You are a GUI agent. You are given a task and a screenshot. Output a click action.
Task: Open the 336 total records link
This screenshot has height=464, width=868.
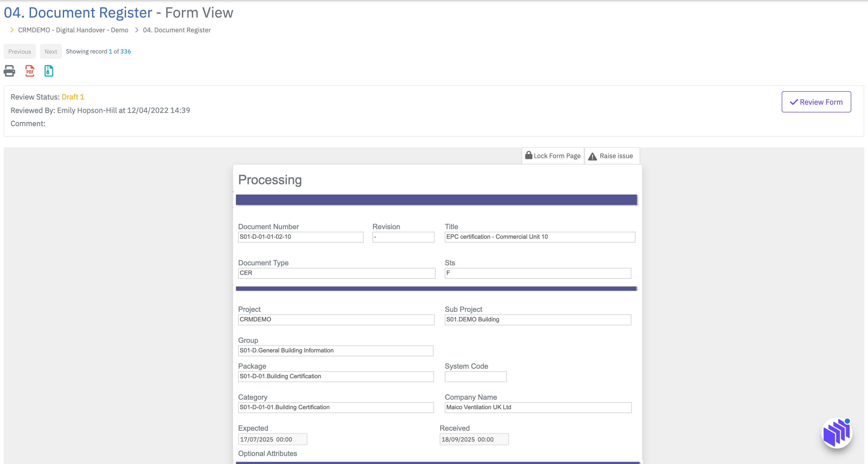click(x=126, y=51)
